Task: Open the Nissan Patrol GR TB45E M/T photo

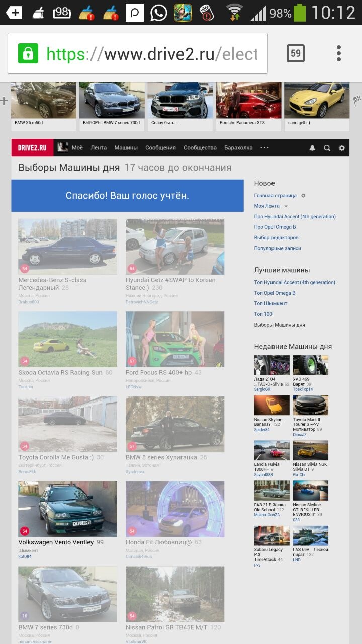Action: (x=175, y=594)
